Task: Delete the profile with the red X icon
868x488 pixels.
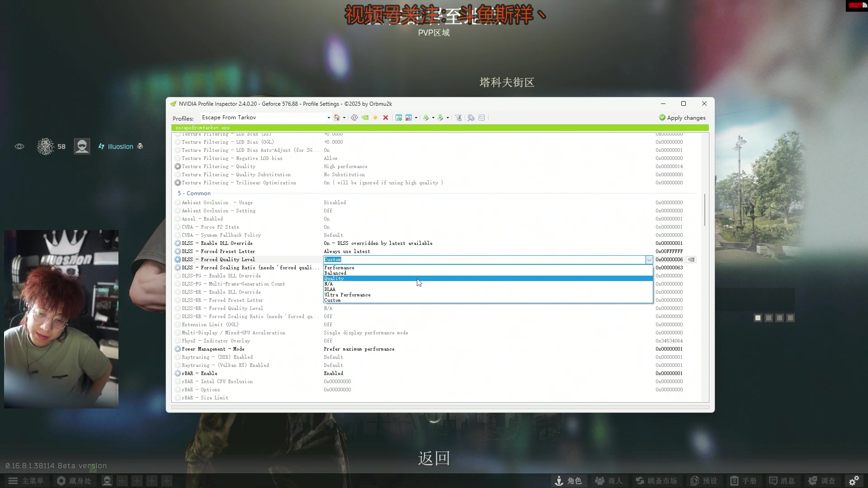Action: coord(386,117)
